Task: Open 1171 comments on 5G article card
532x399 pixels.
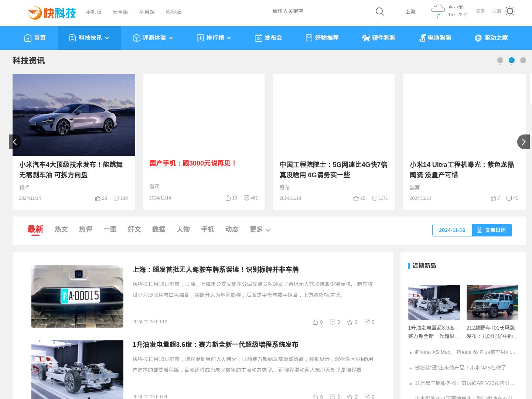Action: 380,198
